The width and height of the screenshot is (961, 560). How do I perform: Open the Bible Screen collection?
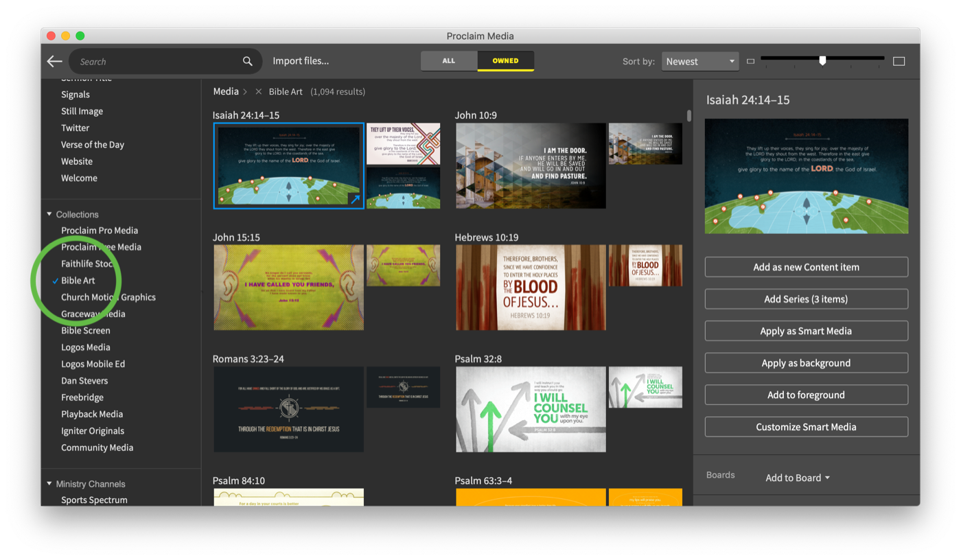click(86, 330)
